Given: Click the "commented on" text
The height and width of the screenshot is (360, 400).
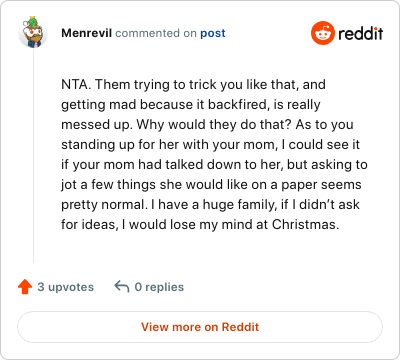Looking at the screenshot, I should (156, 33).
